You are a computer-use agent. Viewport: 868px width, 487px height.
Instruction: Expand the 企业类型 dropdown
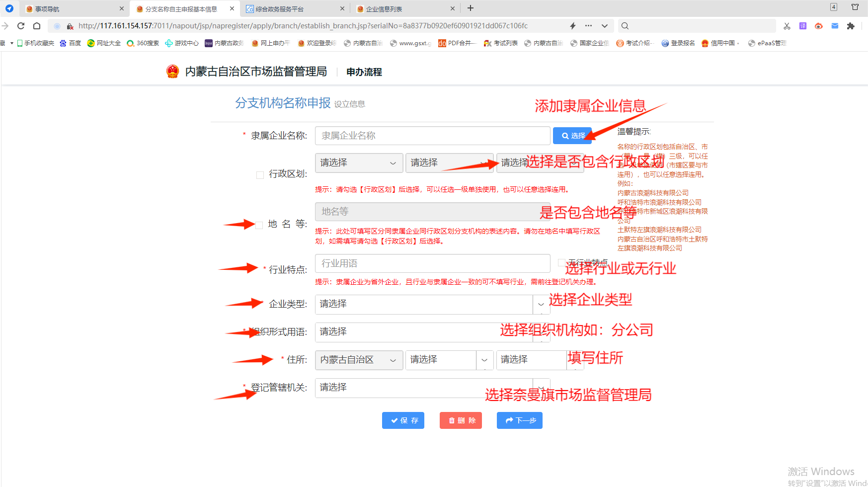tap(432, 304)
